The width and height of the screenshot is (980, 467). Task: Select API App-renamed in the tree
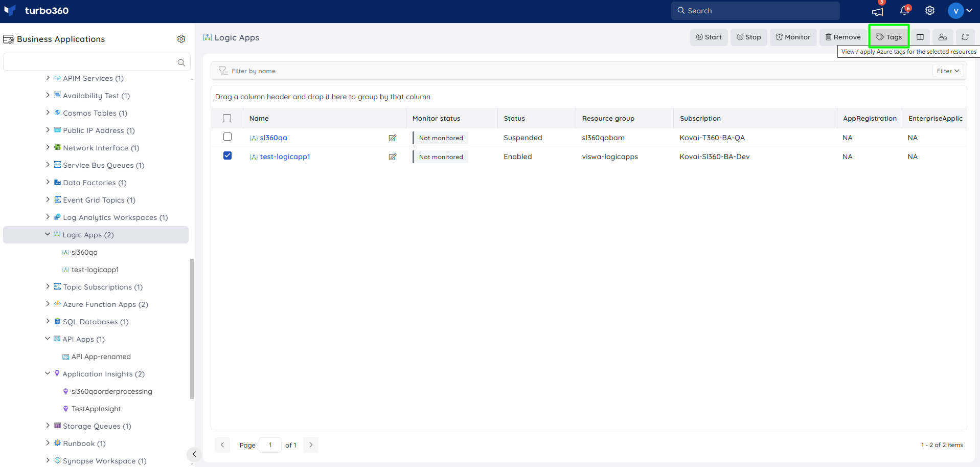(101, 357)
